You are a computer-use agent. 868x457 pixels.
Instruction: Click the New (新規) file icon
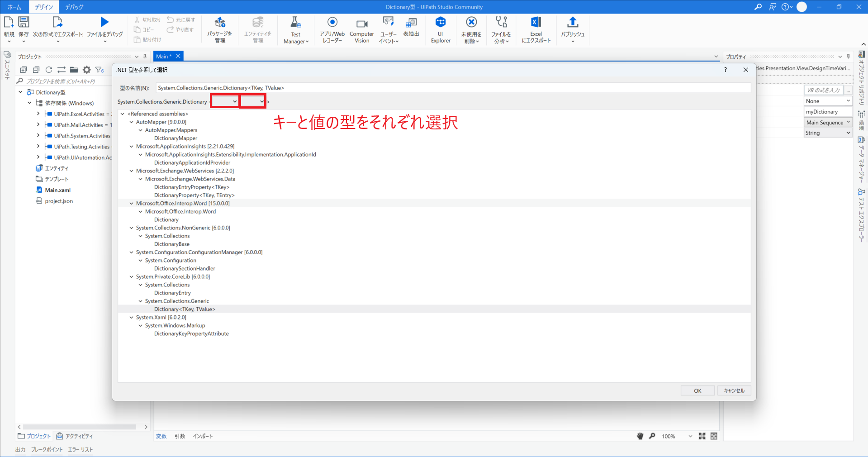pos(9,22)
